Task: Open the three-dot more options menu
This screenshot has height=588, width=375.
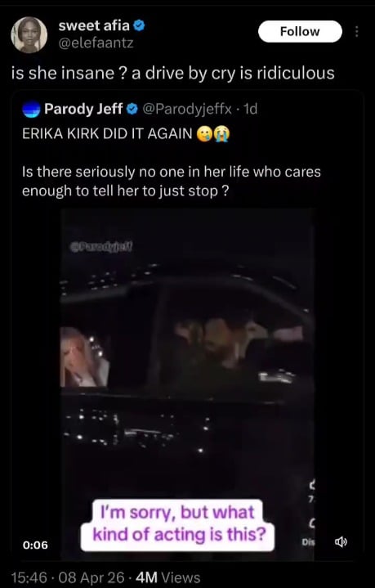Action: (x=357, y=32)
